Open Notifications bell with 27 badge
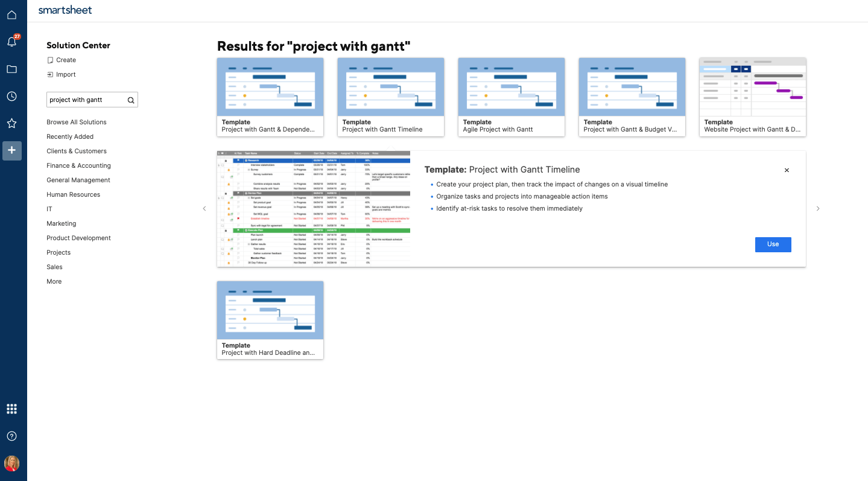The image size is (868, 481). pos(12,41)
